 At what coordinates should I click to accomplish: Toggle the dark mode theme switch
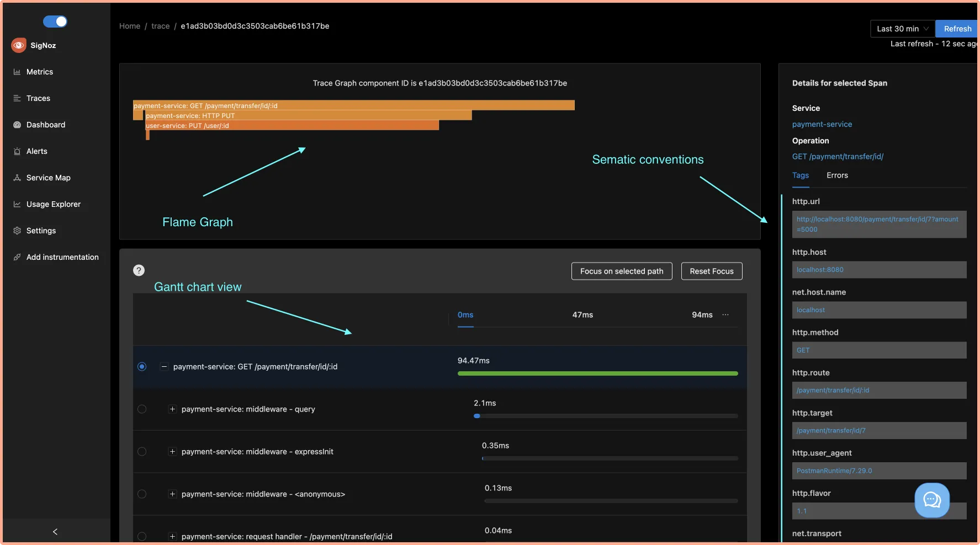(x=55, y=22)
